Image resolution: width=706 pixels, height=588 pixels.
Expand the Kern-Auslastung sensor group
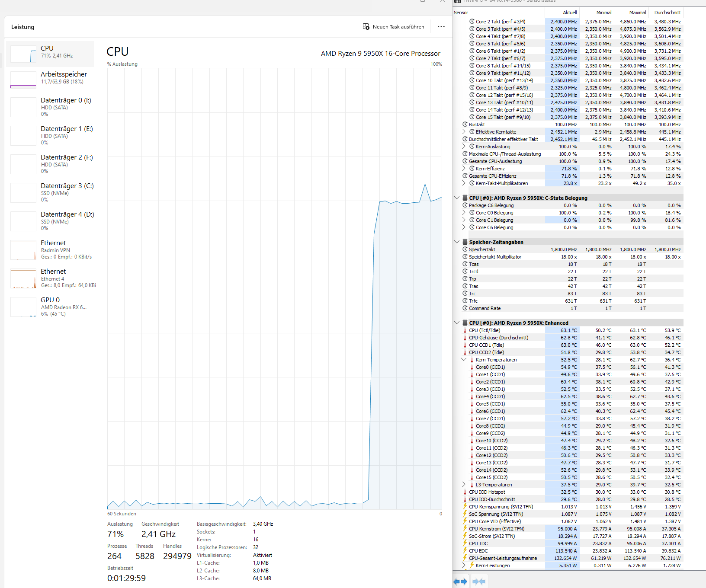[464, 147]
